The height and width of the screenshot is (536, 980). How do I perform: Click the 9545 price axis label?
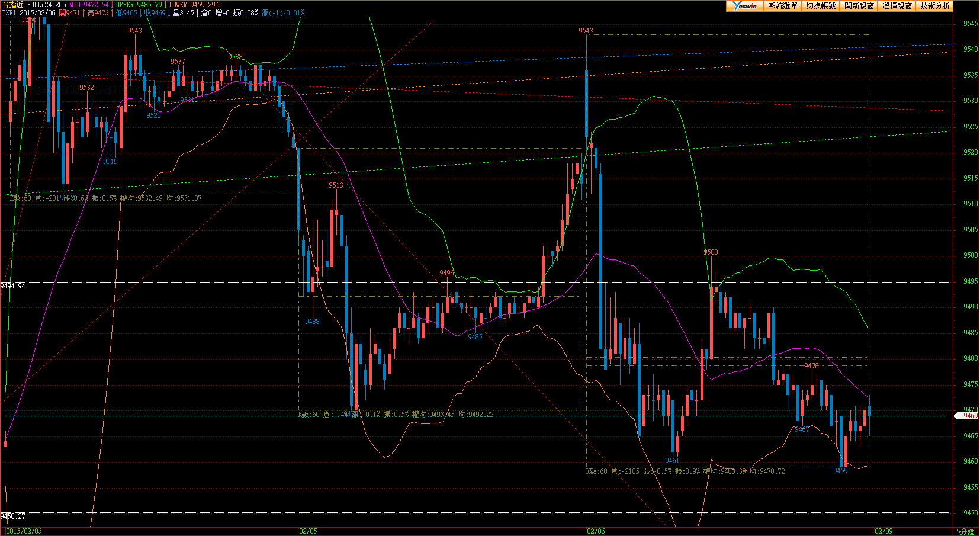[971, 24]
